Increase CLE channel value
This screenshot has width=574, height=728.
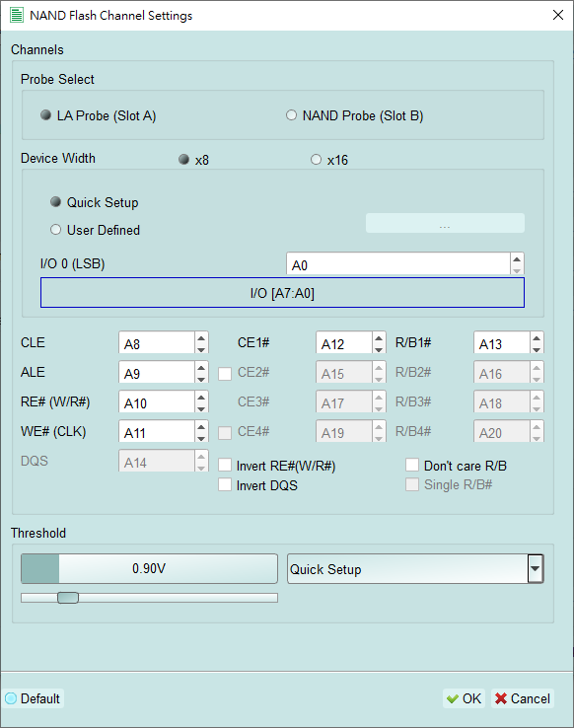[201, 337]
